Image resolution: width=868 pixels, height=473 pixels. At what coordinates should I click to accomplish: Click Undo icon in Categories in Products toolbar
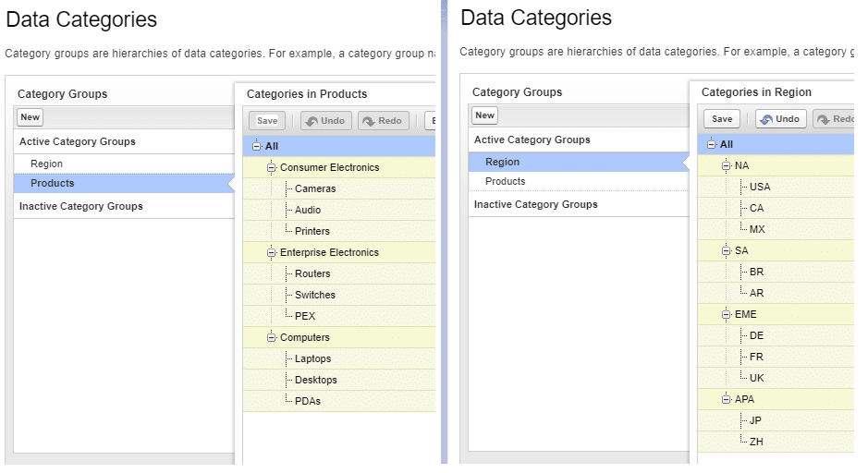pyautogui.click(x=312, y=121)
